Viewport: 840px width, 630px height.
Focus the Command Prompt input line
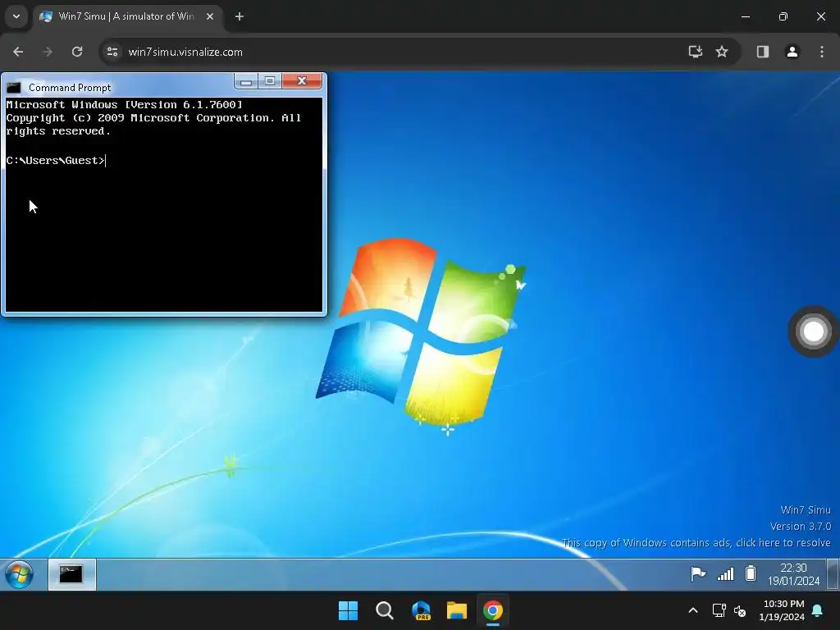click(163, 160)
